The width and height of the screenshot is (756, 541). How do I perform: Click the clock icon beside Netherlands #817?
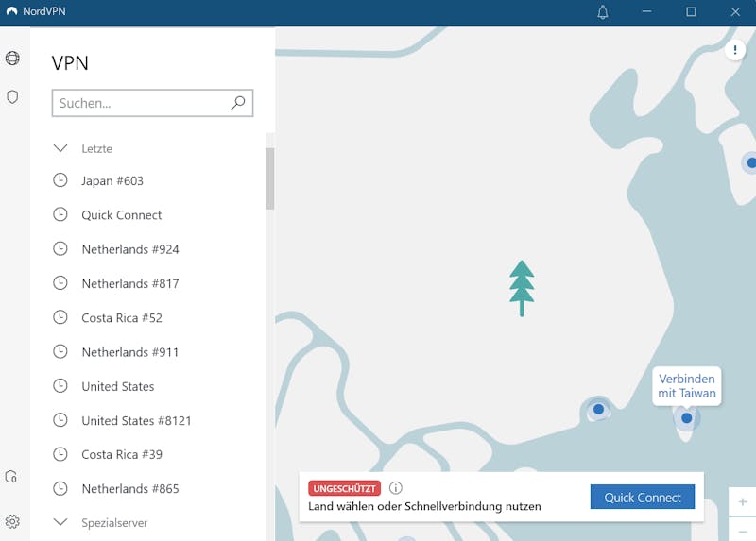pyautogui.click(x=60, y=283)
